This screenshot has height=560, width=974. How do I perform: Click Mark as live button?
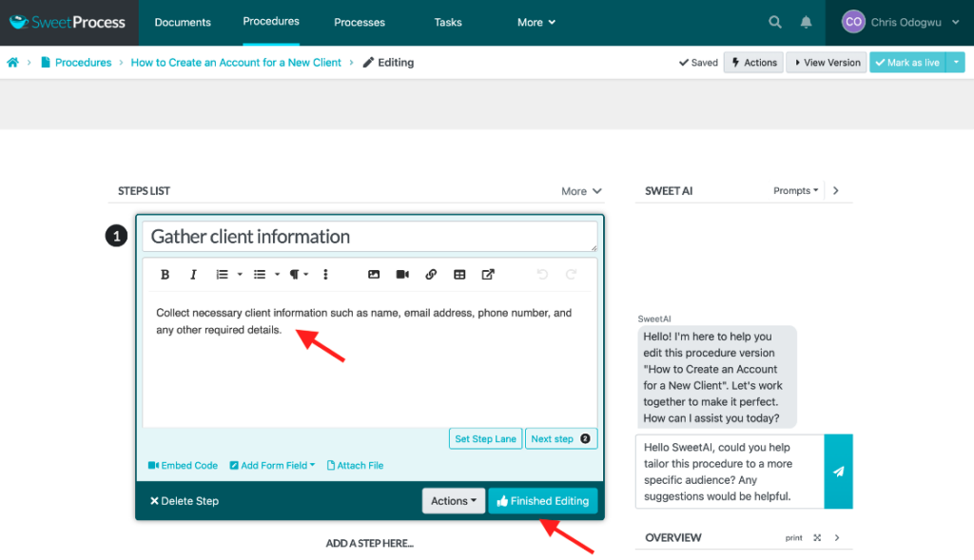point(907,62)
